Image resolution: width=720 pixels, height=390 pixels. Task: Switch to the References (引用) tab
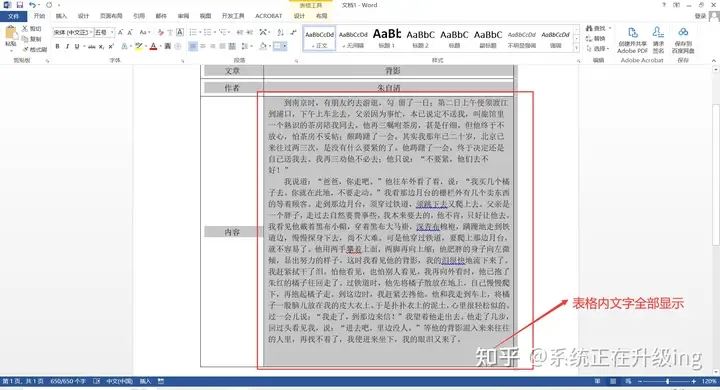click(139, 16)
